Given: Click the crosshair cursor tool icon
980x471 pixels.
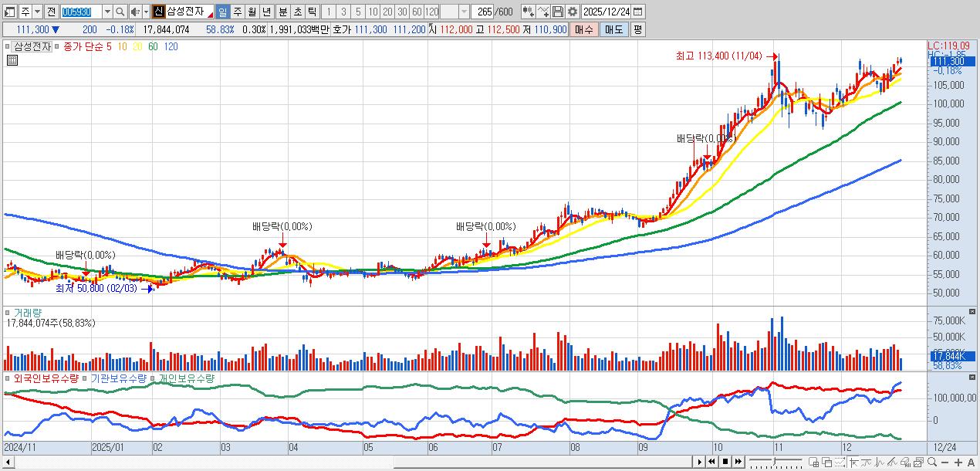Looking at the screenshot, I should coord(853,462).
